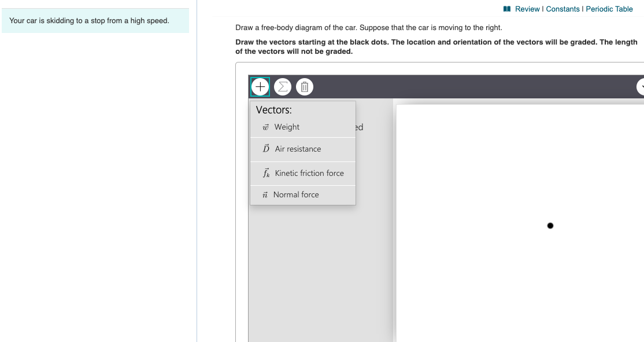Click the w vector symbol for Weight
The width and height of the screenshot is (644, 342).
click(x=266, y=127)
